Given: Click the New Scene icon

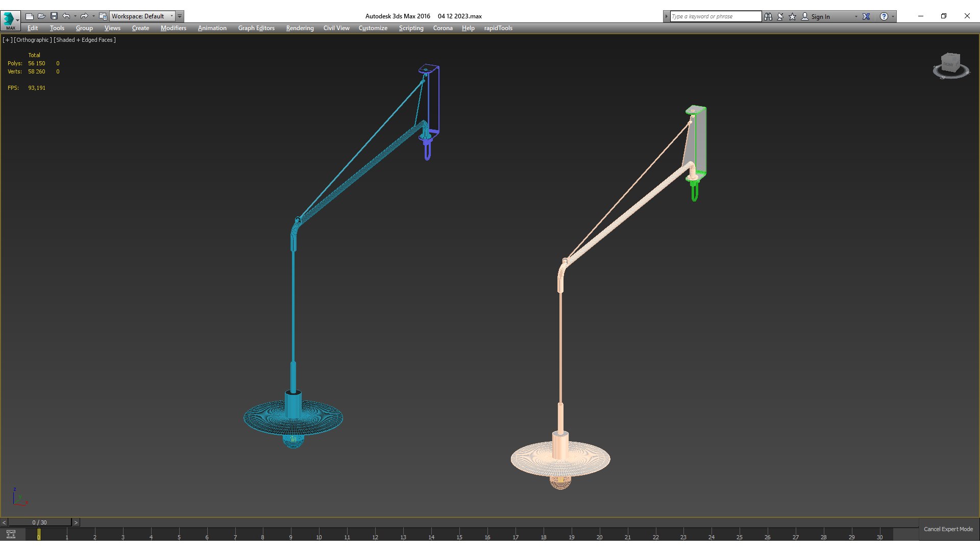Looking at the screenshot, I should coord(30,16).
